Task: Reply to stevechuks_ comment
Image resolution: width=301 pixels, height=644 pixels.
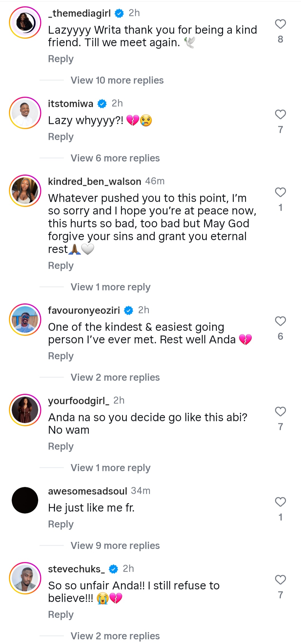Action: click(61, 614)
